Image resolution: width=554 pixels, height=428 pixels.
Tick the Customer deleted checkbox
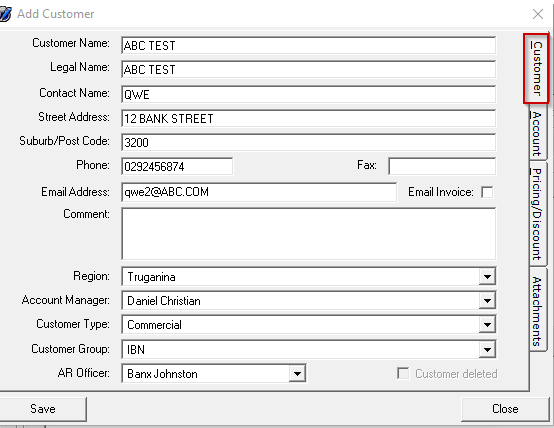click(403, 373)
